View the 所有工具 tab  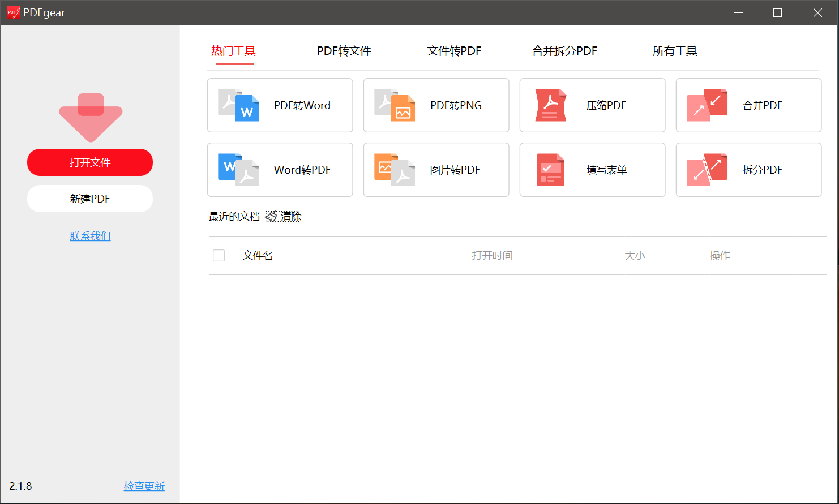(x=674, y=51)
